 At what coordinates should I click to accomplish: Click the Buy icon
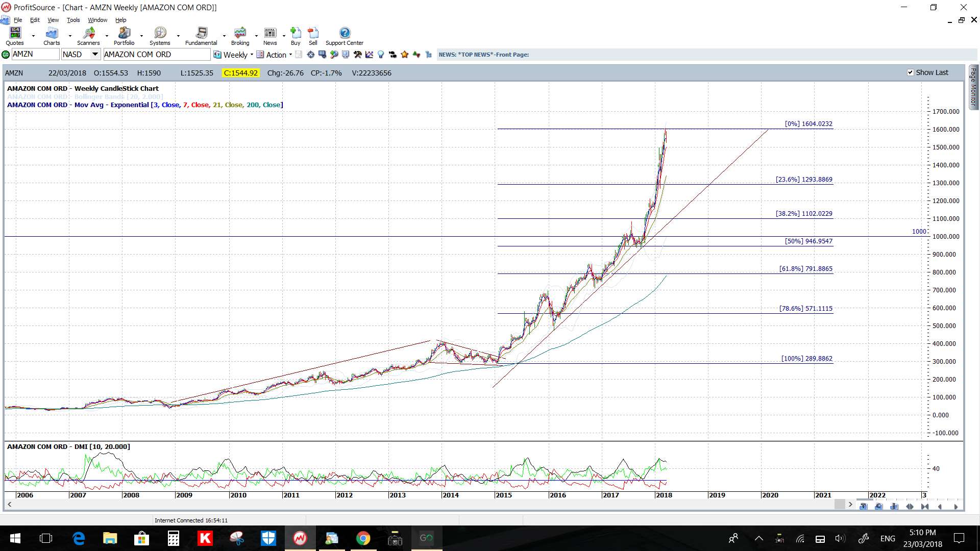click(x=296, y=36)
